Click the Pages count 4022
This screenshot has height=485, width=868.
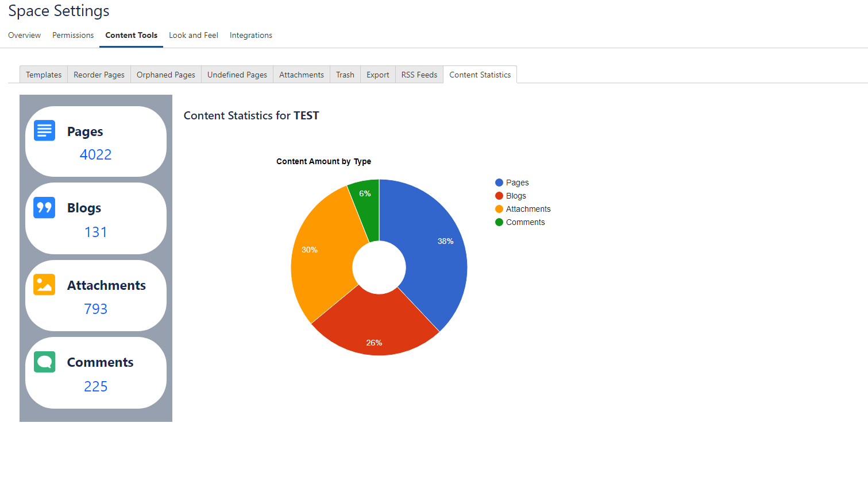[x=95, y=154]
